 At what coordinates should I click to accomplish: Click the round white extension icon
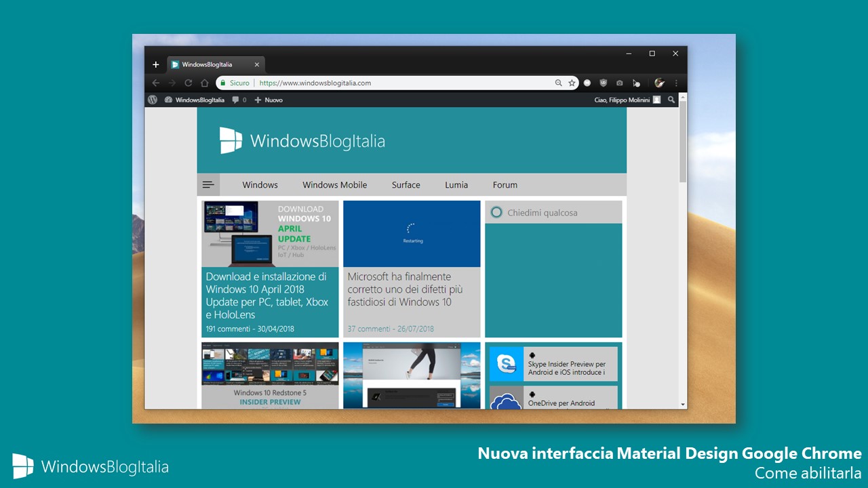(587, 83)
